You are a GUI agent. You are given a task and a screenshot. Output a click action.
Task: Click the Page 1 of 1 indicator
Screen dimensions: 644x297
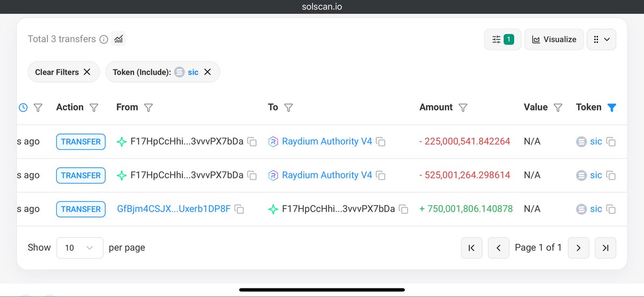point(538,248)
